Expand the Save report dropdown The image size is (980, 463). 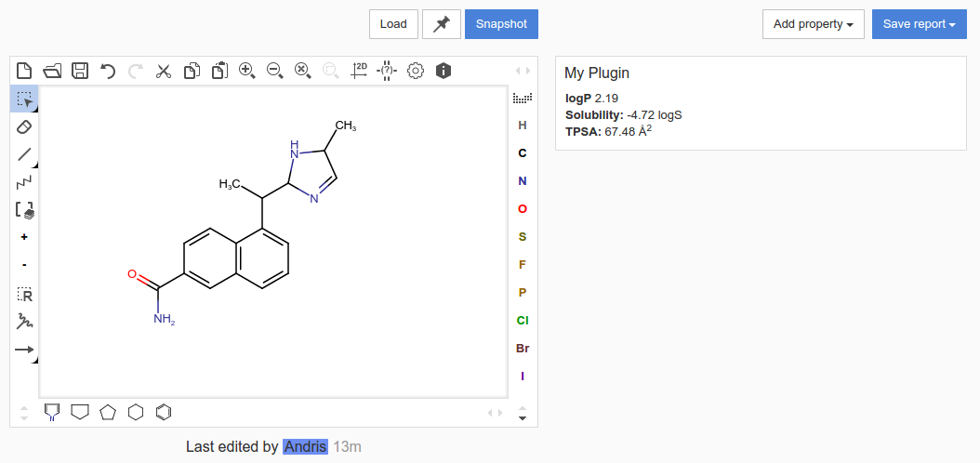pos(919,24)
